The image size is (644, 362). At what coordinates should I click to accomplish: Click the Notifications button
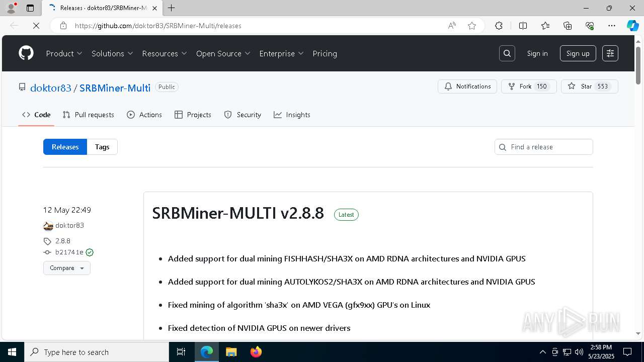coord(467,86)
